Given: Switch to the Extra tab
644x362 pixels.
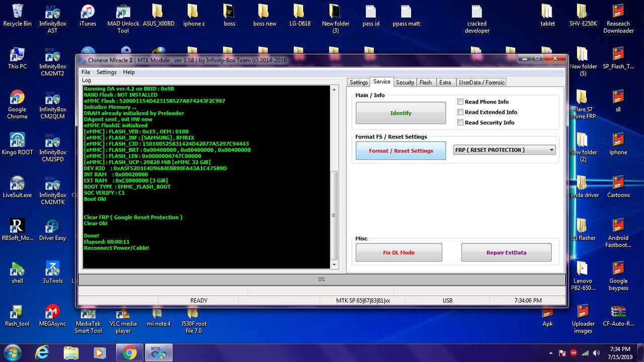Looking at the screenshot, I should pos(445,82).
